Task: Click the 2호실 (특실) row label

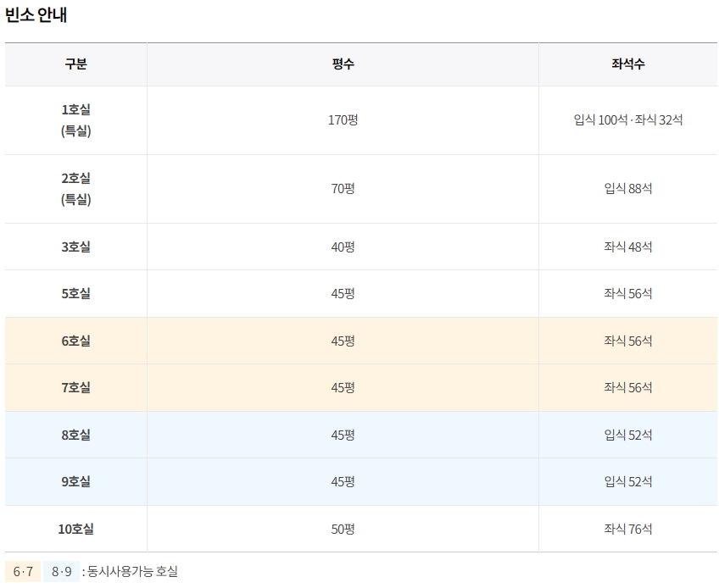Action: 75,189
